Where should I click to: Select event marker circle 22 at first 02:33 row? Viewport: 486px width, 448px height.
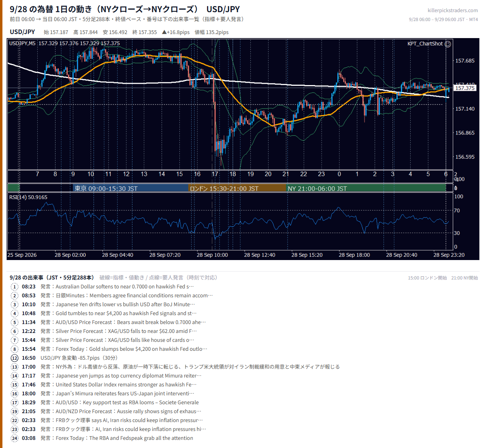[15, 420]
